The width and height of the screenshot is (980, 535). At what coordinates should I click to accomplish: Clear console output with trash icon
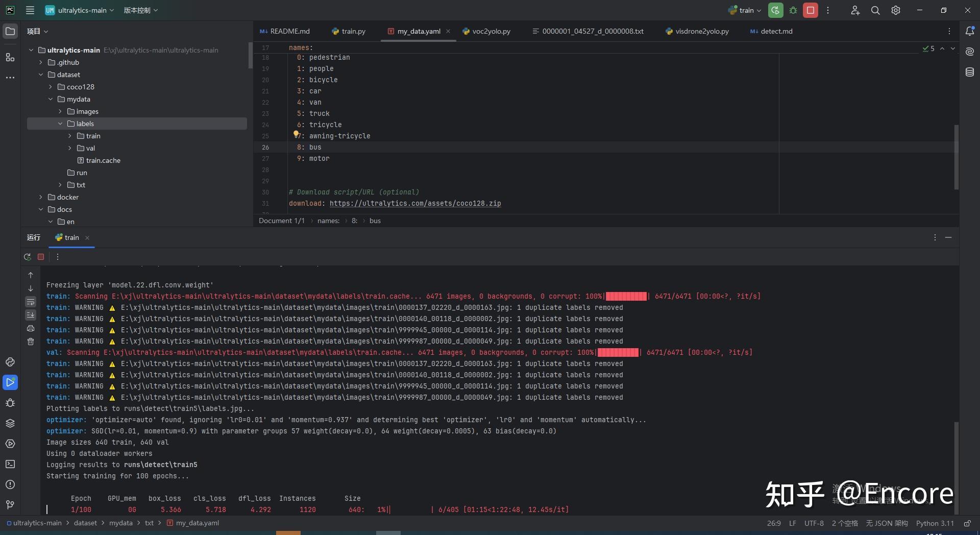[31, 342]
